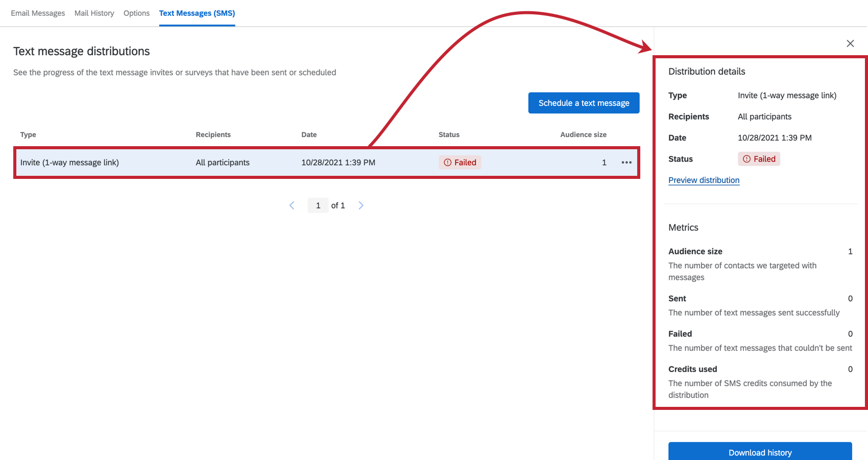The image size is (868, 460).
Task: Go to the previous results page
Action: tap(292, 205)
